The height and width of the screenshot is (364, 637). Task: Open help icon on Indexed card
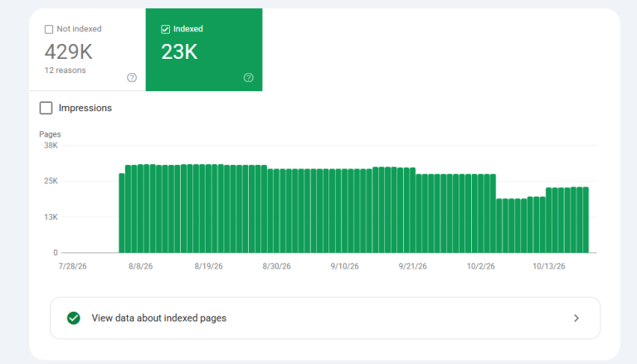tap(248, 78)
